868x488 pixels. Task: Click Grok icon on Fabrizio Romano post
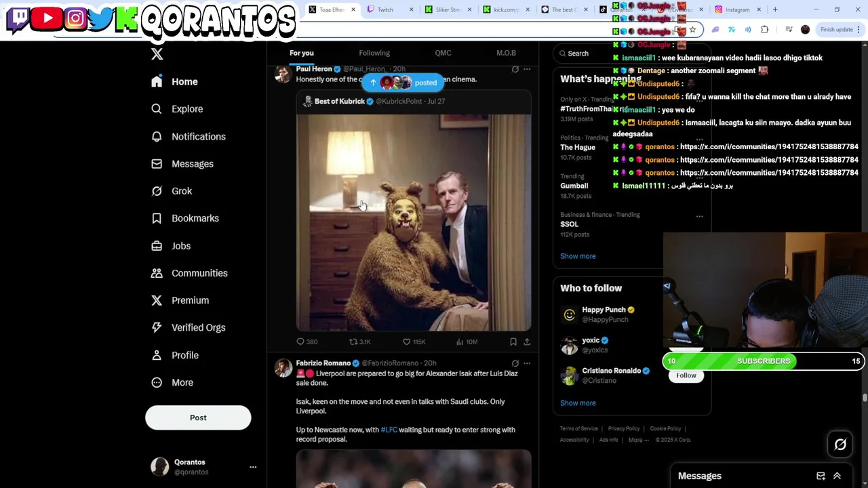[x=515, y=363]
